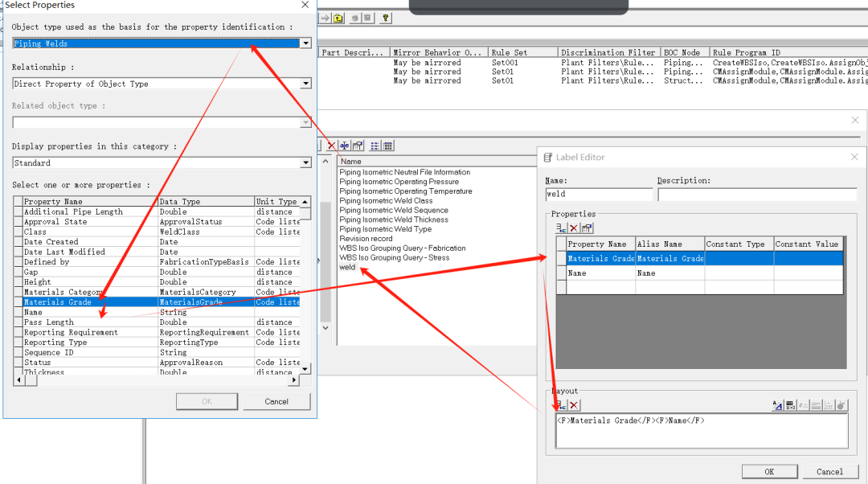The width and height of the screenshot is (868, 484).
Task: Click OK in Label Editor
Action: pos(769,472)
